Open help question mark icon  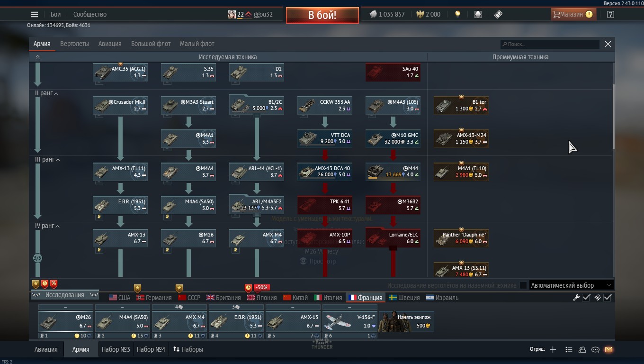(x=610, y=14)
